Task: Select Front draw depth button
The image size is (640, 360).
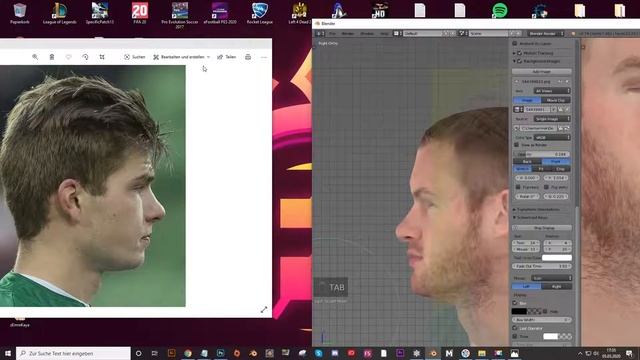Action: point(556,162)
